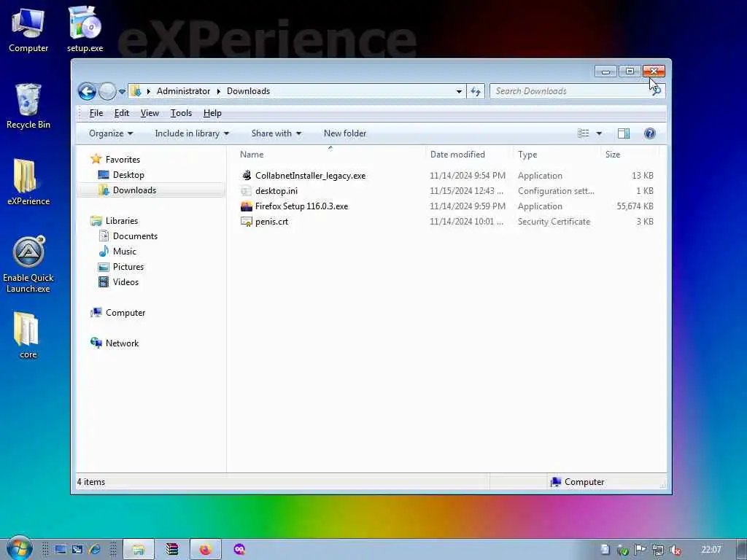Open the Windows Start button

pyautogui.click(x=20, y=548)
